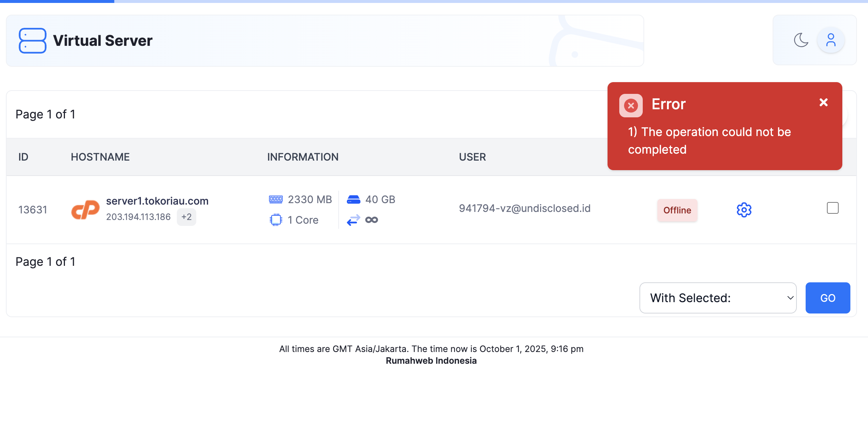This screenshot has width=868, height=440.
Task: Click the INFORMATION column header
Action: (x=303, y=157)
